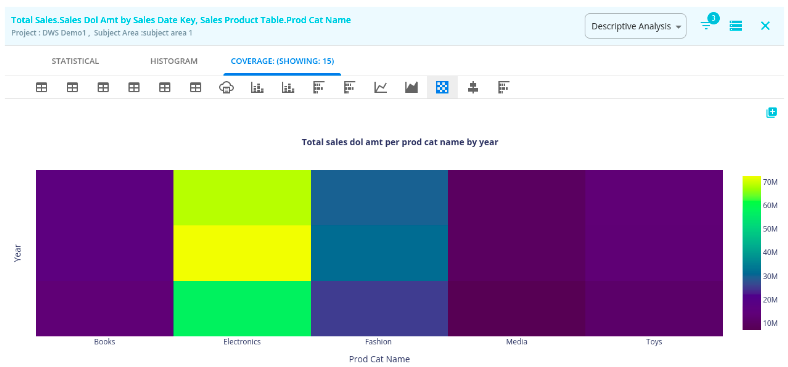Image resolution: width=788 pixels, height=367 pixels.
Task: Open the Descriptive Analysis dropdown
Action: pos(636,26)
